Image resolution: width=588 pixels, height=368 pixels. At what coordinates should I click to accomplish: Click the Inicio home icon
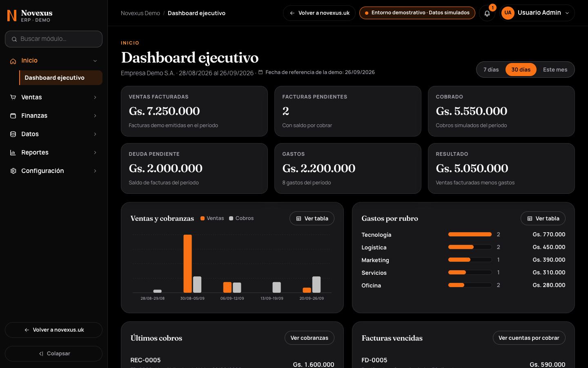(x=13, y=61)
